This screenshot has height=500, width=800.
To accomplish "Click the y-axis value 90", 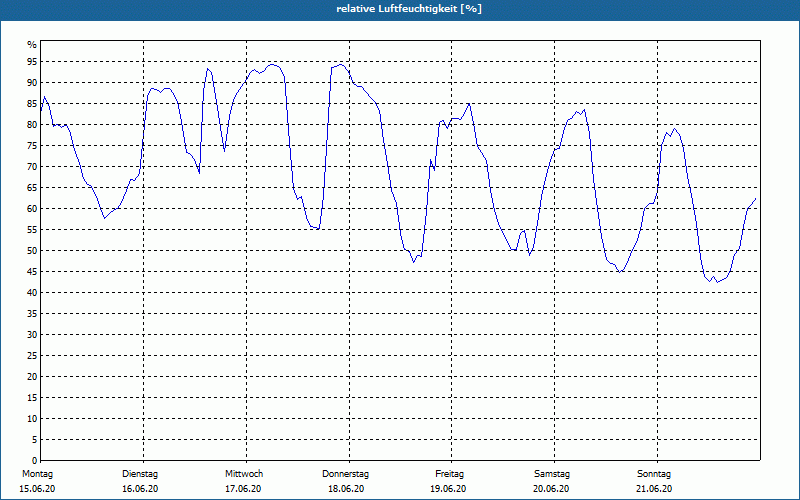I will [32, 83].
